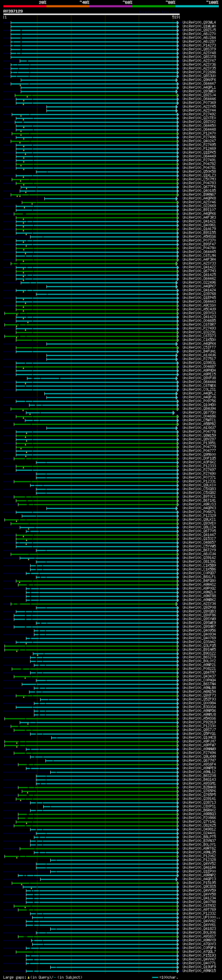Select hit label UniRef100_A2SY33

[x=199, y=263]
